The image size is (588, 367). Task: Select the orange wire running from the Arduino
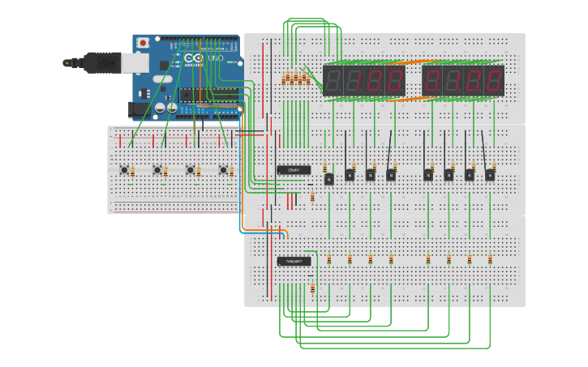[x=242, y=169]
